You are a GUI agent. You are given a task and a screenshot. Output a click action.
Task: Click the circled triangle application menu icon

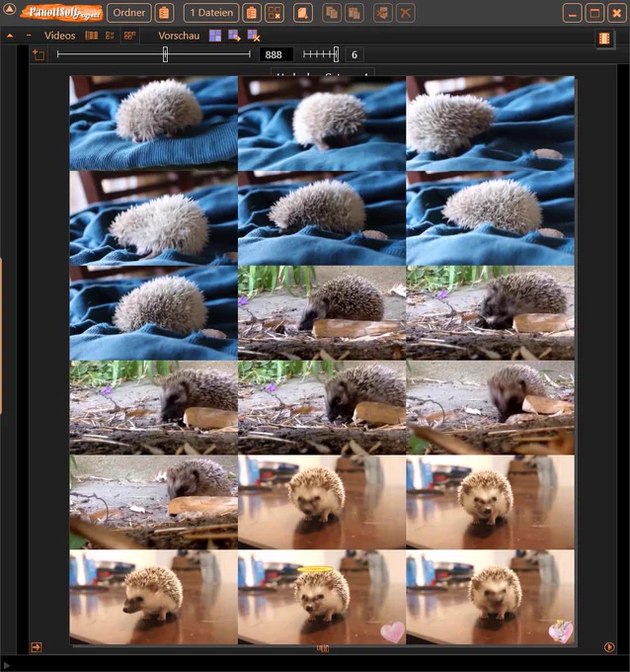[9, 9]
